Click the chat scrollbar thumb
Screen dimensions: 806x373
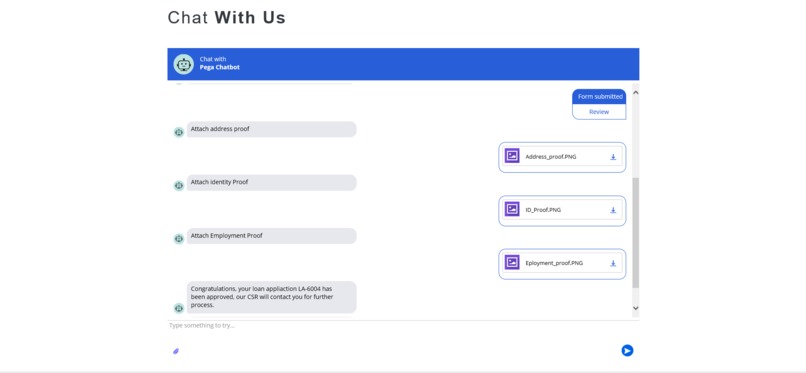coord(635,233)
